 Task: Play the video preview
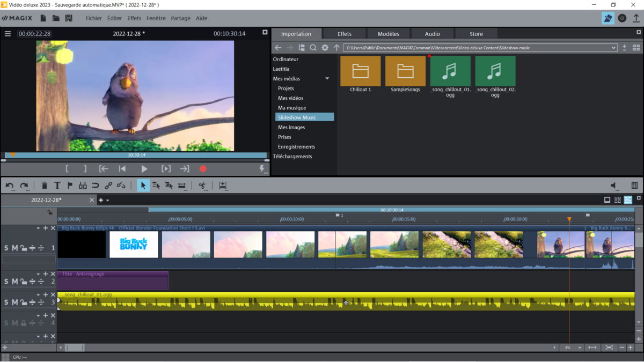coord(144,168)
